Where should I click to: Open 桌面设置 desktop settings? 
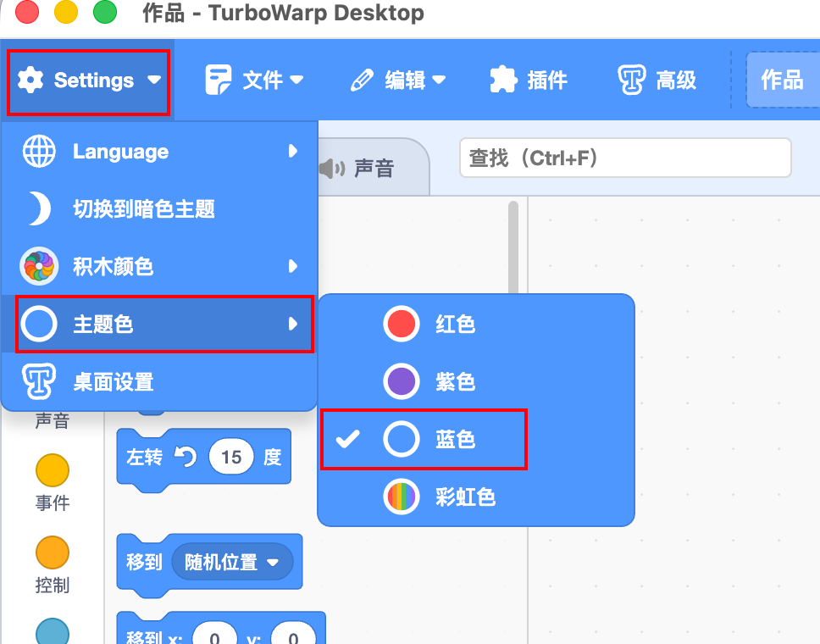(x=159, y=381)
